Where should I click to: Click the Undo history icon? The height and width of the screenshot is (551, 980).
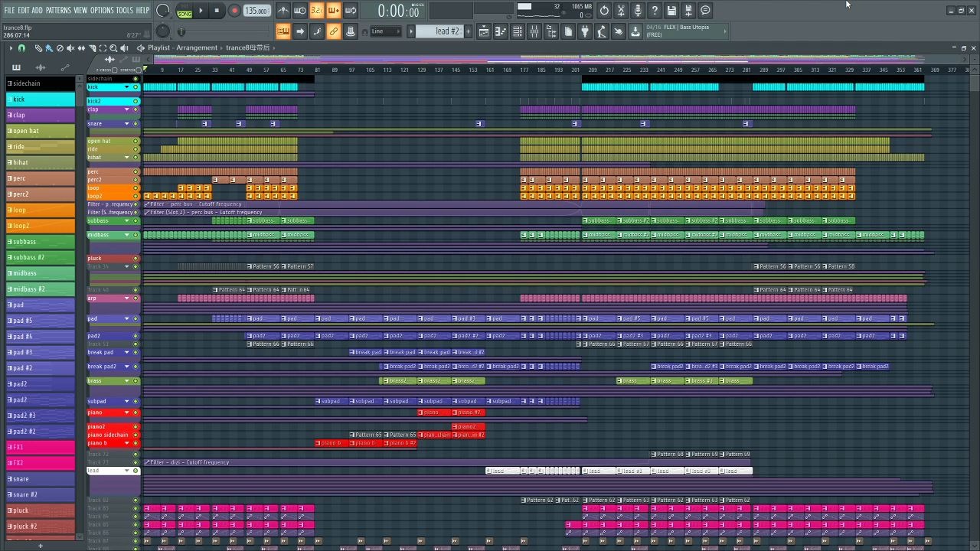[604, 11]
